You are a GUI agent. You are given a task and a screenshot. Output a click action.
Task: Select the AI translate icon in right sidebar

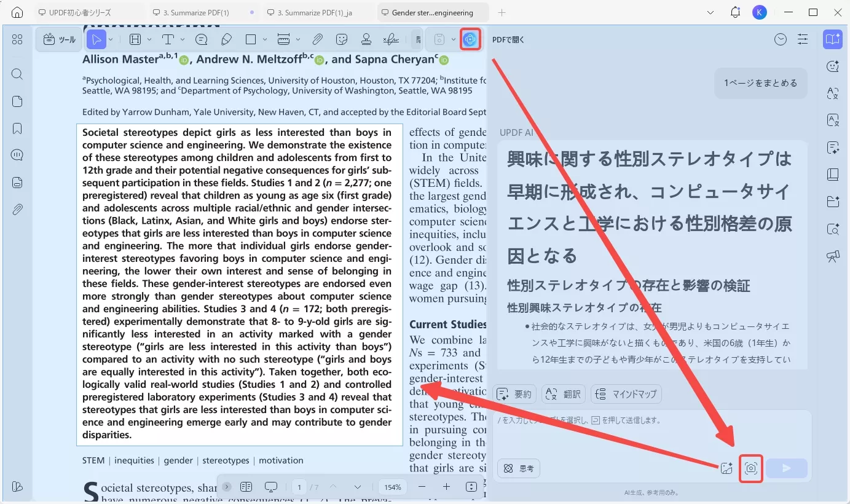[x=833, y=94]
